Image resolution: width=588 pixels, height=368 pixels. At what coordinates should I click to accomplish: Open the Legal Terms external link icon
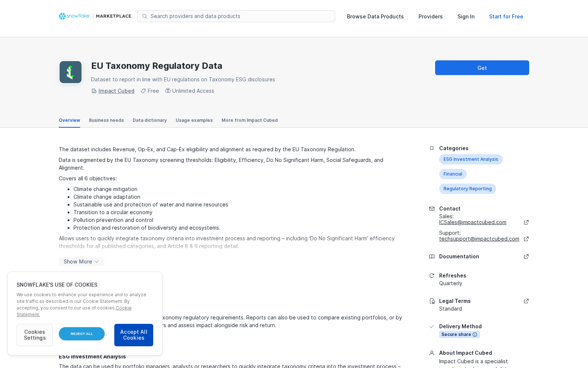click(526, 301)
